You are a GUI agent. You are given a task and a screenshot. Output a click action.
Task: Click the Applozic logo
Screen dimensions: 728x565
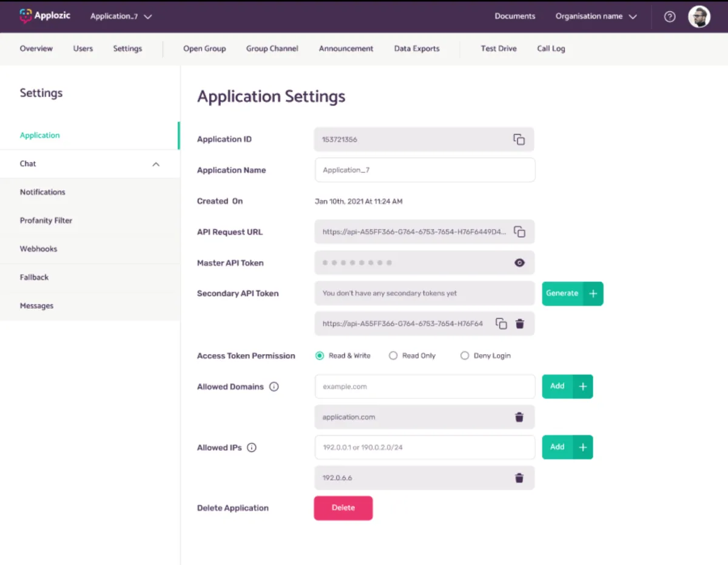pyautogui.click(x=45, y=16)
